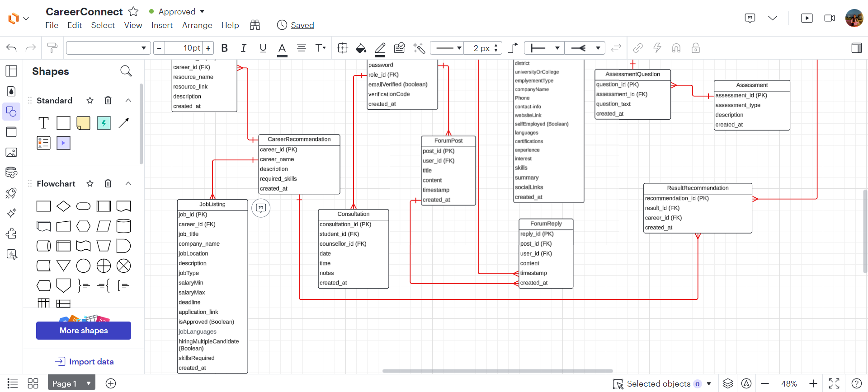This screenshot has height=392, width=868.
Task: Favorite the Standard shape library
Action: [90, 100]
